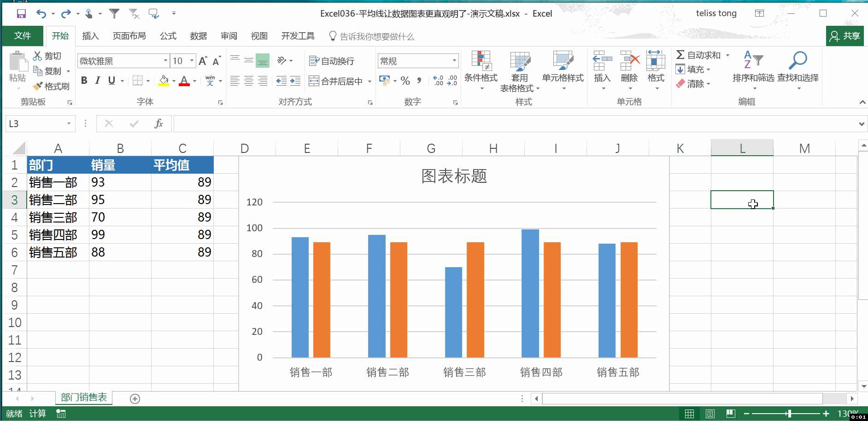
Task: Decrease decimal places
Action: 452,81
